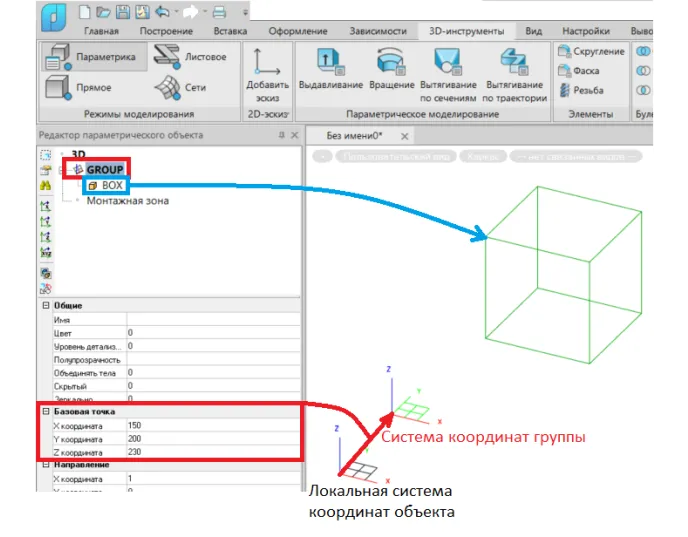Open the Каркас visual style selector
688x537 pixels.
point(483,156)
